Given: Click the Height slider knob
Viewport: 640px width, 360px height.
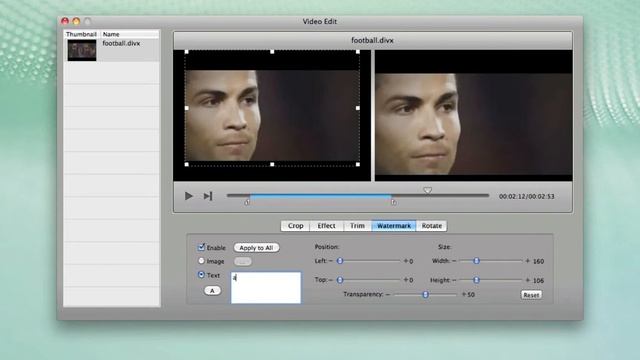Looking at the screenshot, I should (476, 280).
